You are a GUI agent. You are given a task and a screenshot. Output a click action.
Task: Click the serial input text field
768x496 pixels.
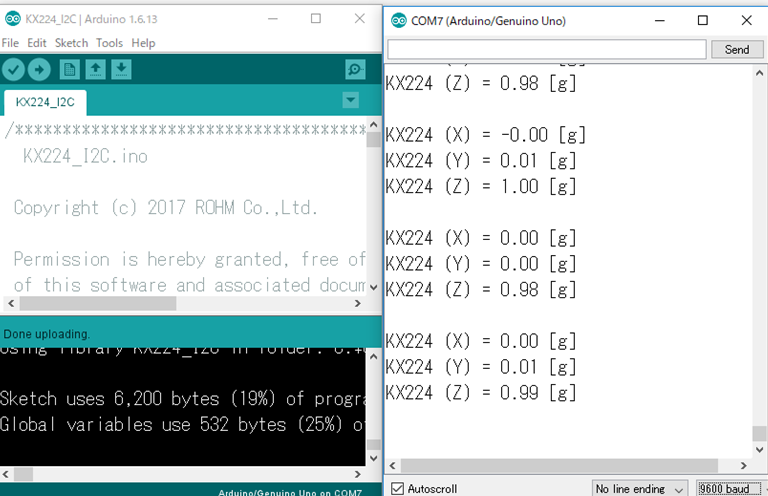pos(546,49)
